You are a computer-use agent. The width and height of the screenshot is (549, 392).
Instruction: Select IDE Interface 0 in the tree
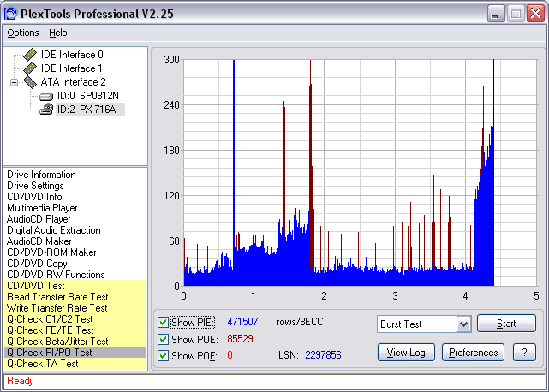pyautogui.click(x=72, y=55)
